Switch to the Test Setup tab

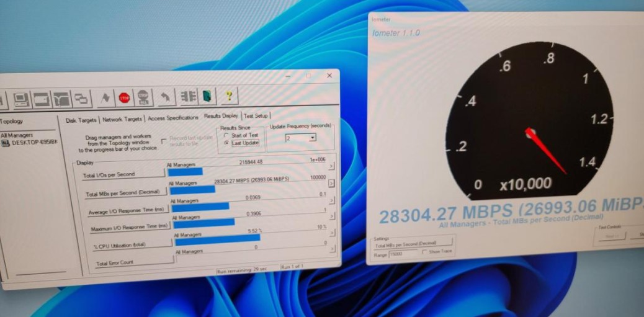(256, 116)
